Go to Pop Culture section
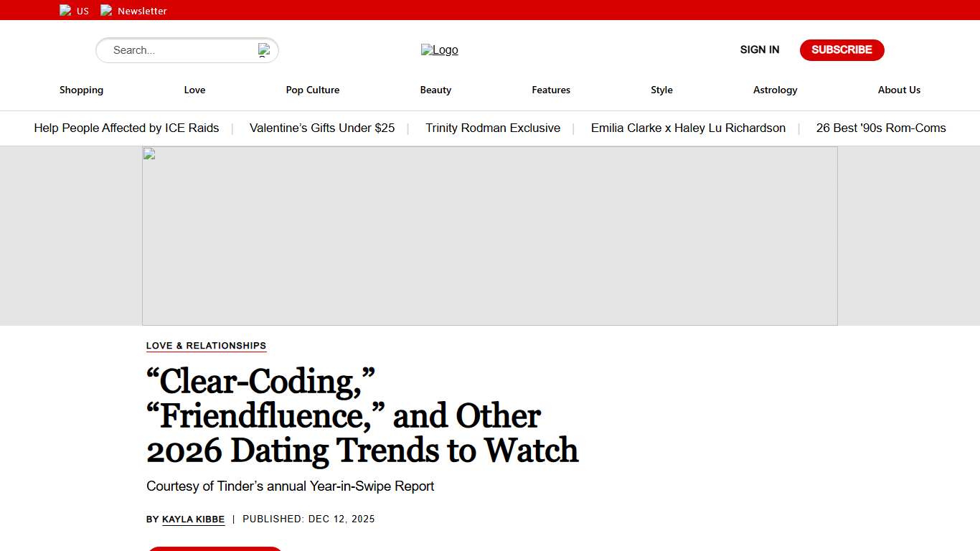The width and height of the screenshot is (980, 551). [x=313, y=90]
